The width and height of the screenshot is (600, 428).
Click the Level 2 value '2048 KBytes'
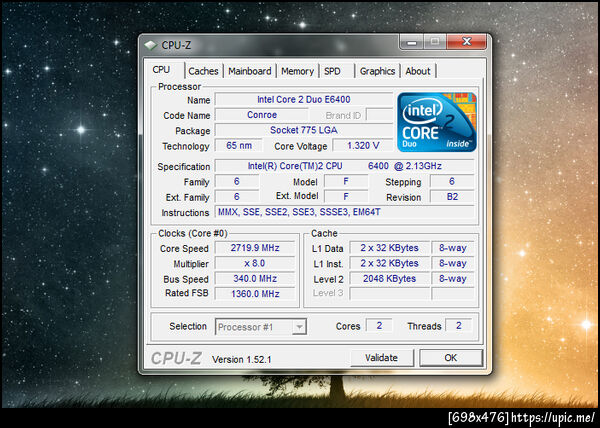(x=389, y=278)
